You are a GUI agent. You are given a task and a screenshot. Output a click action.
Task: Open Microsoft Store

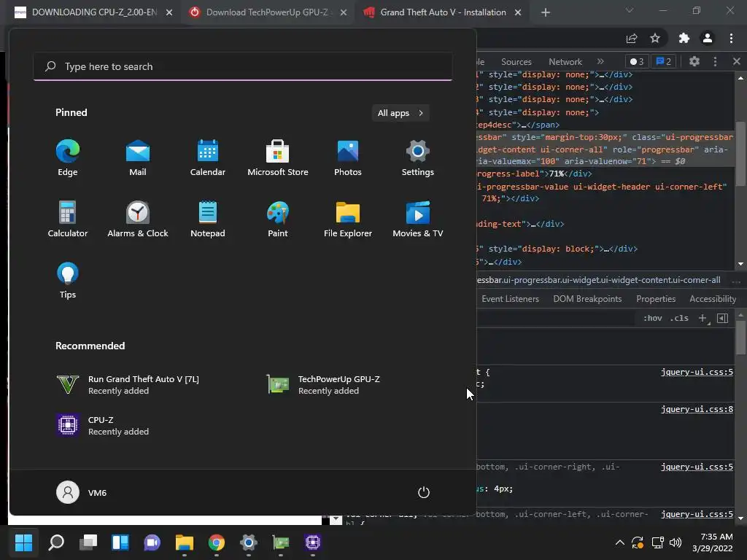tap(278, 157)
